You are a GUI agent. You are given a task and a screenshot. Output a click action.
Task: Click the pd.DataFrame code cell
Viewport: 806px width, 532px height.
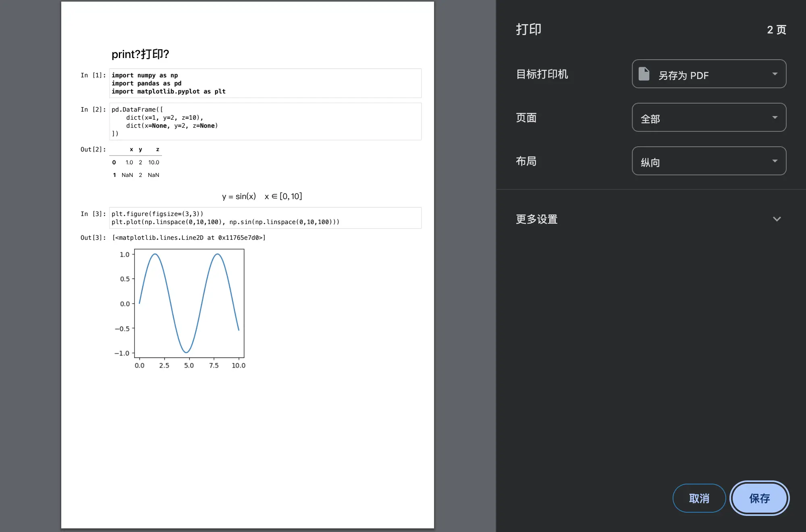(x=265, y=121)
